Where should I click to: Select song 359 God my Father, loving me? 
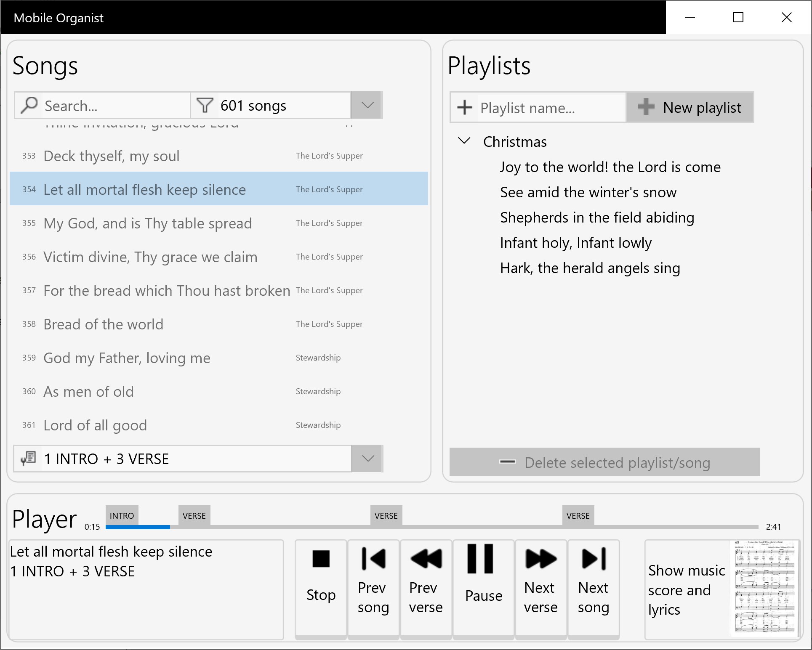[219, 358]
